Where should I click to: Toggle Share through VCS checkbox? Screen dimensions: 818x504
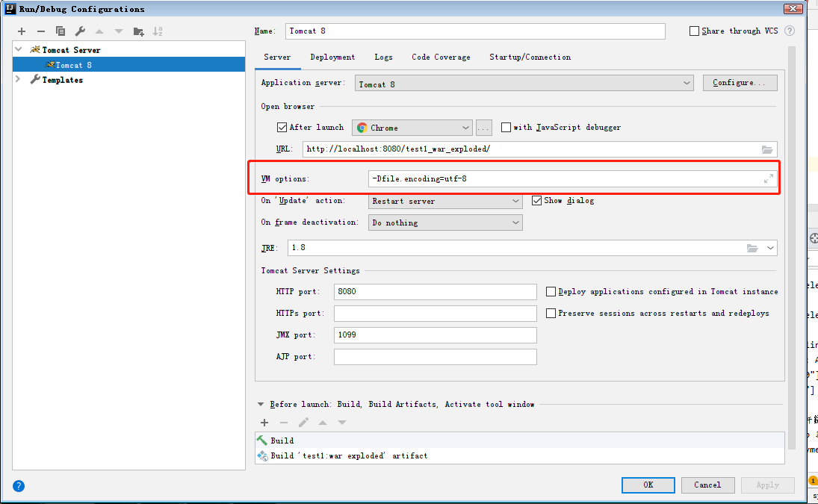(x=694, y=31)
